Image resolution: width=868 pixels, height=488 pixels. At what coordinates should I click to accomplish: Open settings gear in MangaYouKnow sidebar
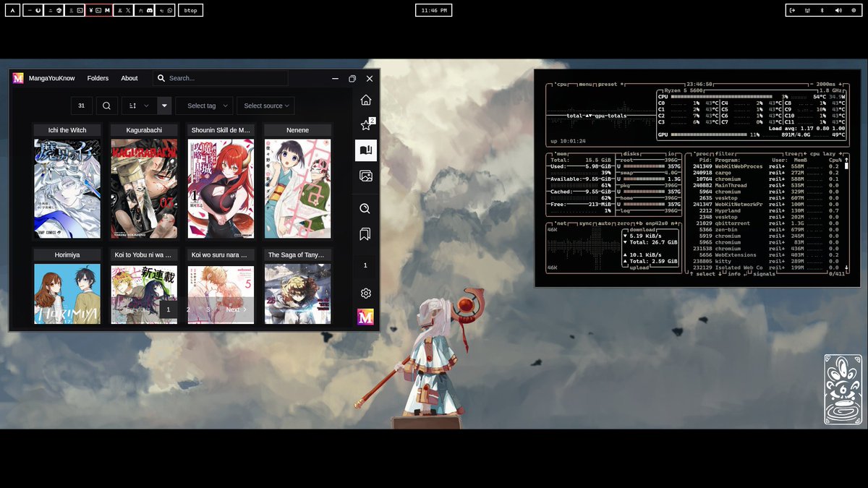click(x=366, y=293)
